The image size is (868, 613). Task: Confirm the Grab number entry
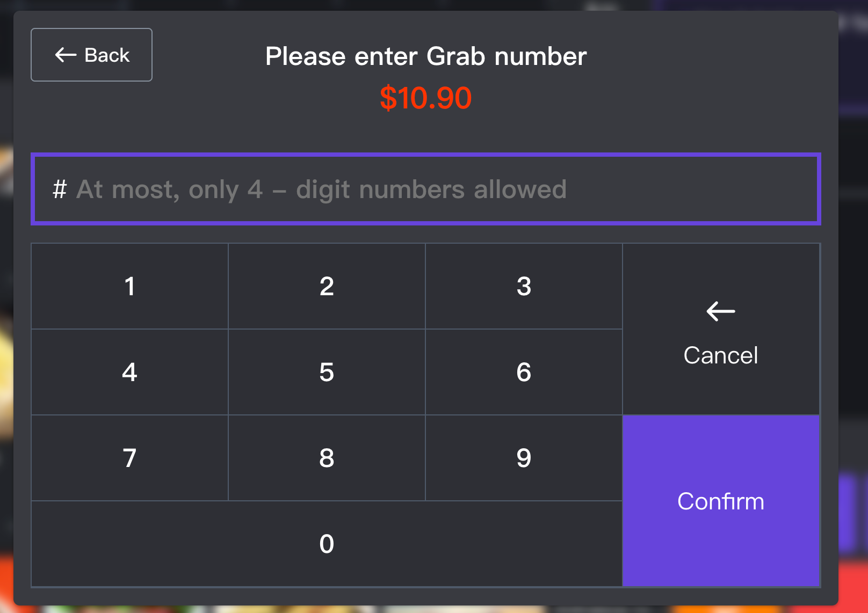(x=720, y=501)
